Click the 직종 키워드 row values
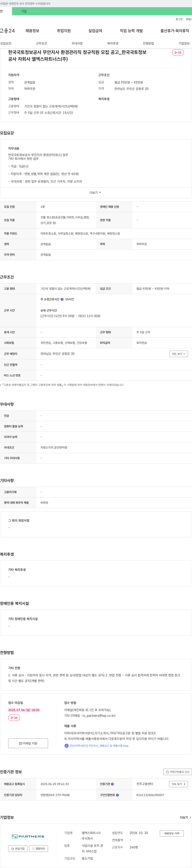 pyautogui.click(x=80, y=234)
